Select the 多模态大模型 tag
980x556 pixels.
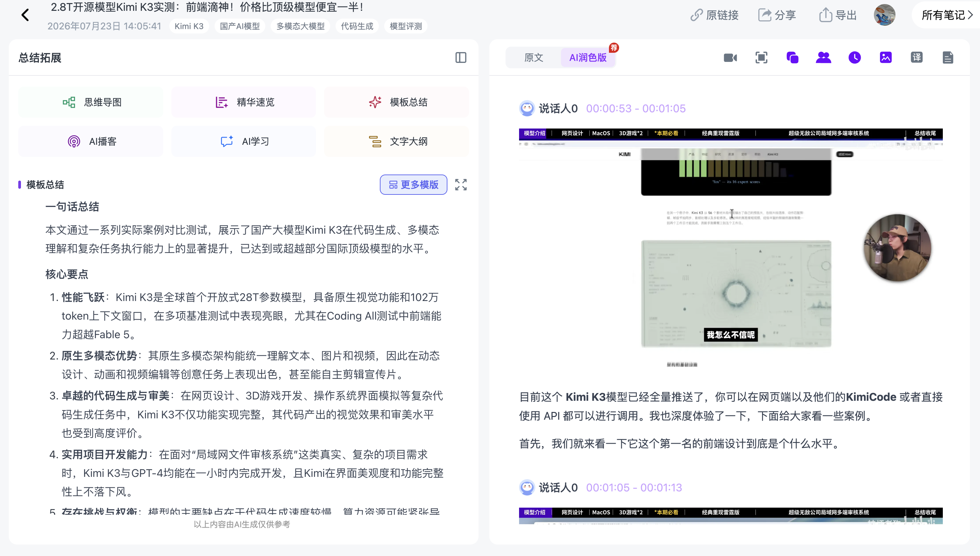[300, 26]
